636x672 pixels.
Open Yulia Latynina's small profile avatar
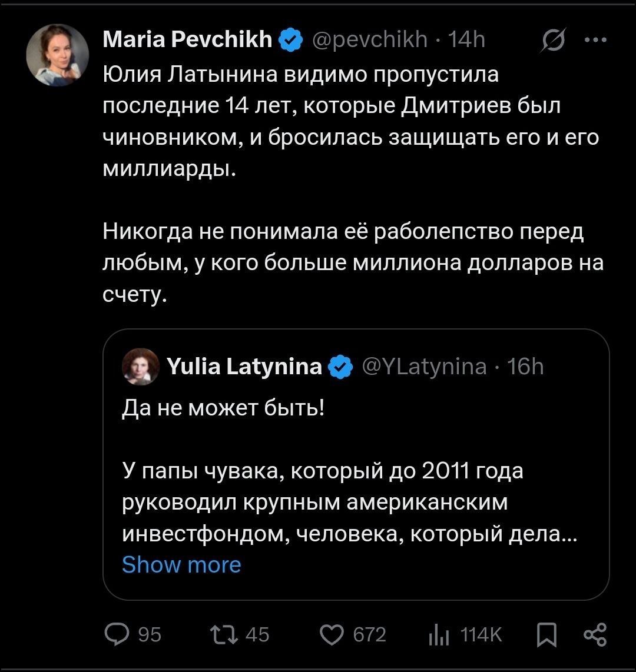click(x=141, y=367)
